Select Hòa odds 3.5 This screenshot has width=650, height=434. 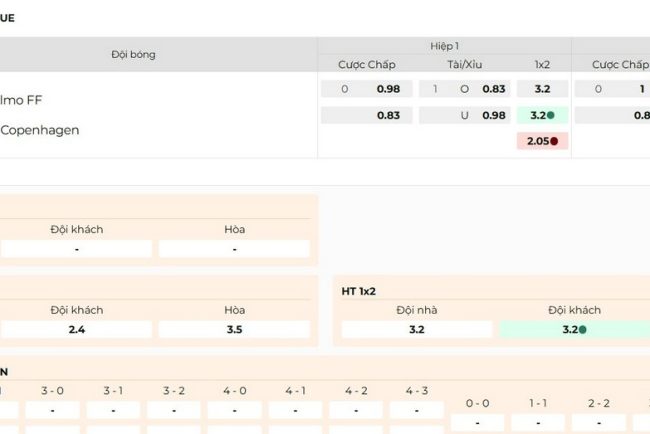point(234,329)
